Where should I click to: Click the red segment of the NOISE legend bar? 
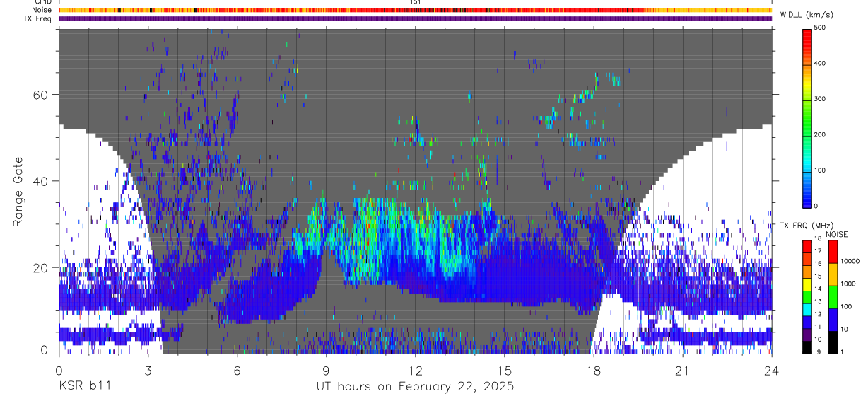pyautogui.click(x=833, y=251)
